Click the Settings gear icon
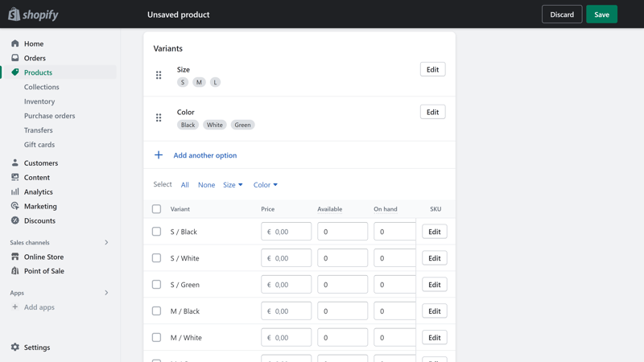The width and height of the screenshot is (644, 362). pyautogui.click(x=15, y=348)
